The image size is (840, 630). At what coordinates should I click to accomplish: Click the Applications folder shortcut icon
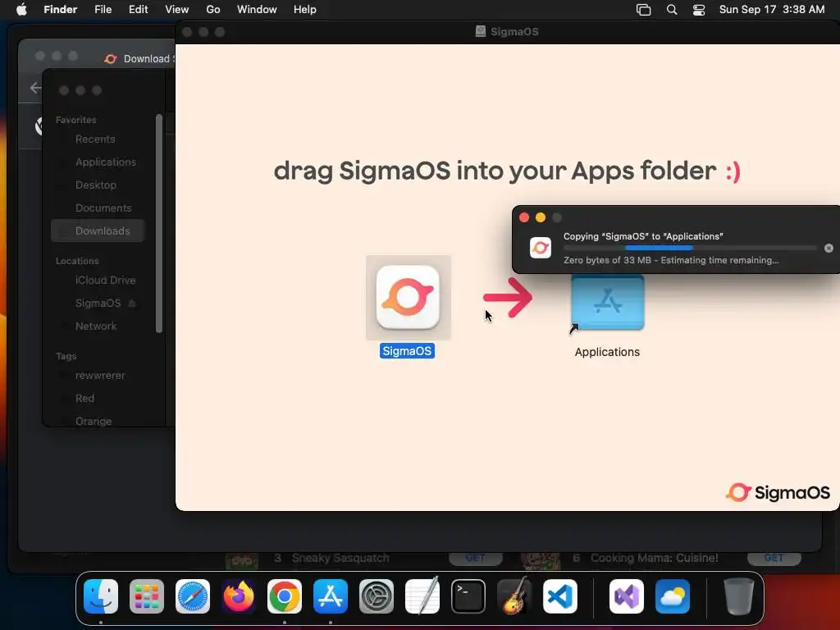[607, 304]
